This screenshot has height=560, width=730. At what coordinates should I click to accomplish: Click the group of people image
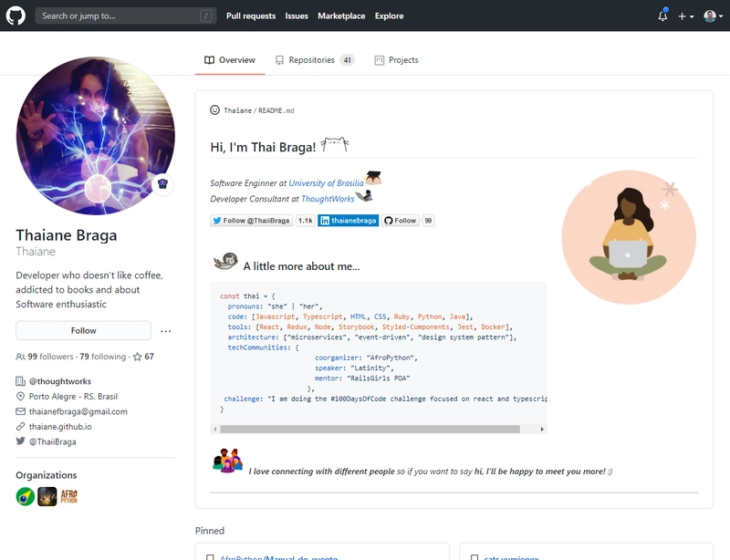pyautogui.click(x=227, y=461)
